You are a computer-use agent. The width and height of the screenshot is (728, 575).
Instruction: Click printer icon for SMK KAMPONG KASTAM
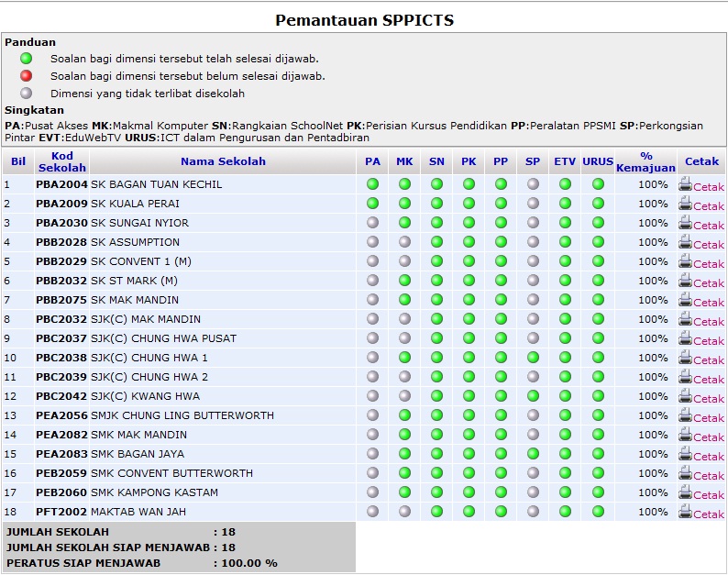(685, 492)
